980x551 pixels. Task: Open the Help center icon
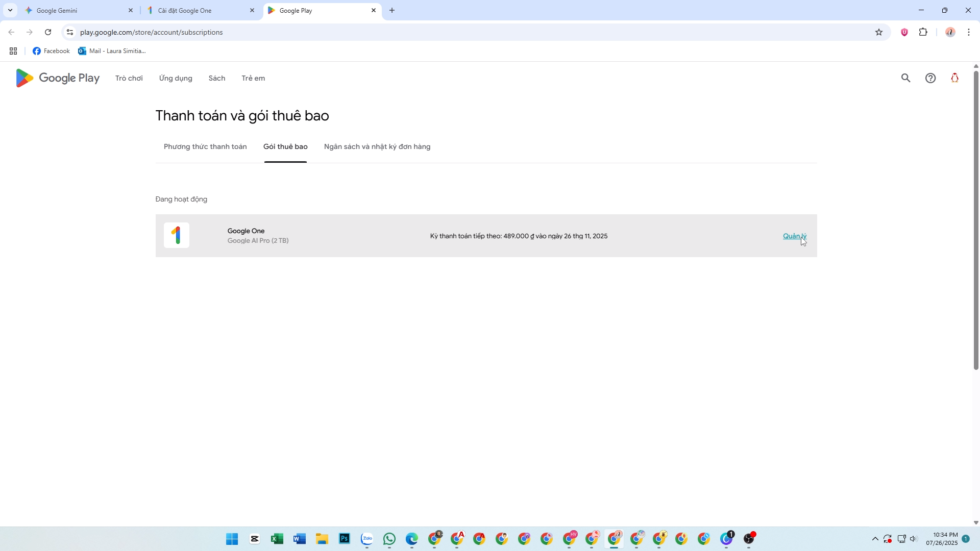coord(930,78)
